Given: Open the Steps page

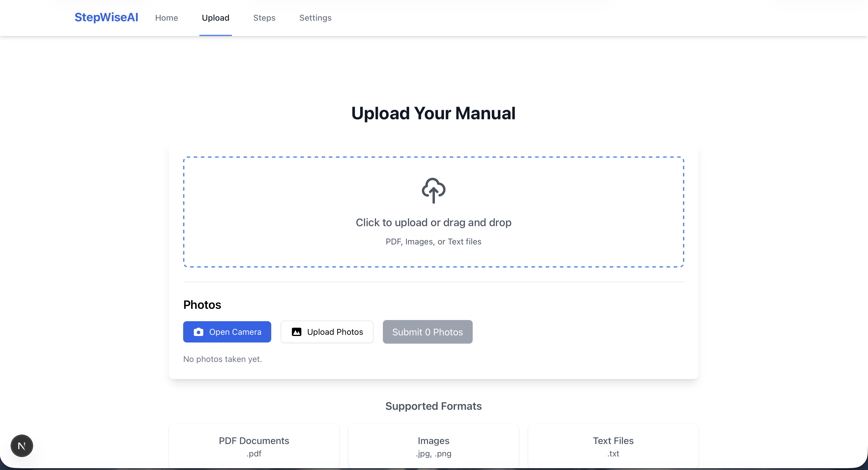Looking at the screenshot, I should coord(264,18).
